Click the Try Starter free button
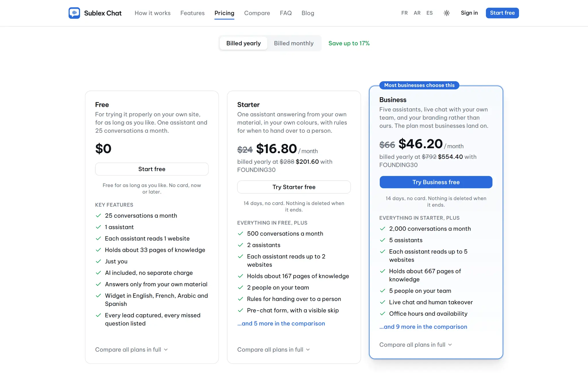The height and width of the screenshot is (392, 588). coord(294,187)
